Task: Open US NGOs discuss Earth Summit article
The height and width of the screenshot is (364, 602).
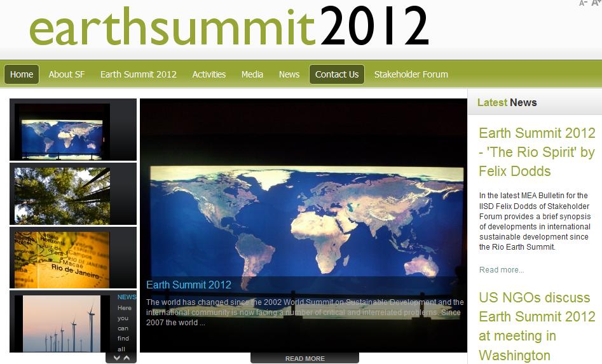Action: (537, 327)
